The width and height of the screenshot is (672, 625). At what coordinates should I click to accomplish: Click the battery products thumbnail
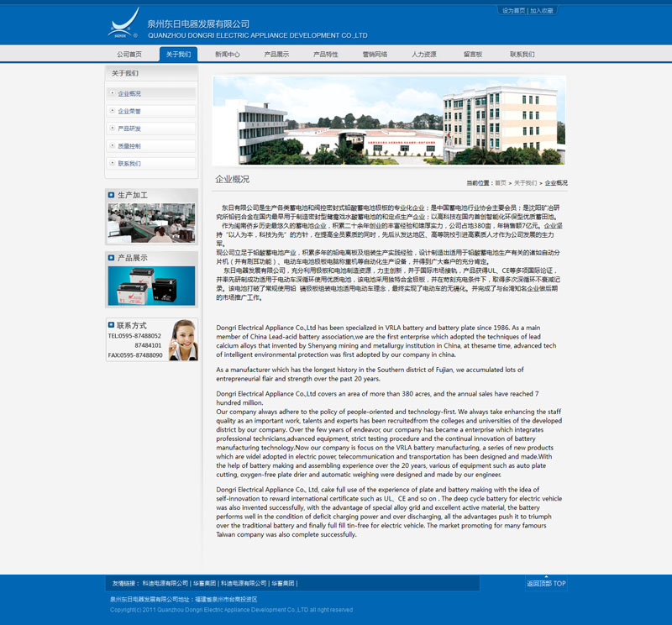click(x=151, y=286)
